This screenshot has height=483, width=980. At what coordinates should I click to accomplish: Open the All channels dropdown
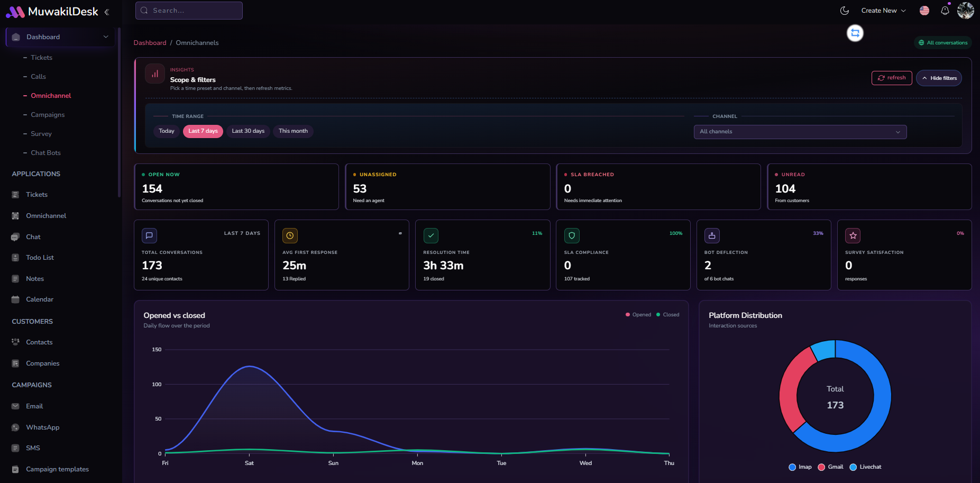pos(800,132)
